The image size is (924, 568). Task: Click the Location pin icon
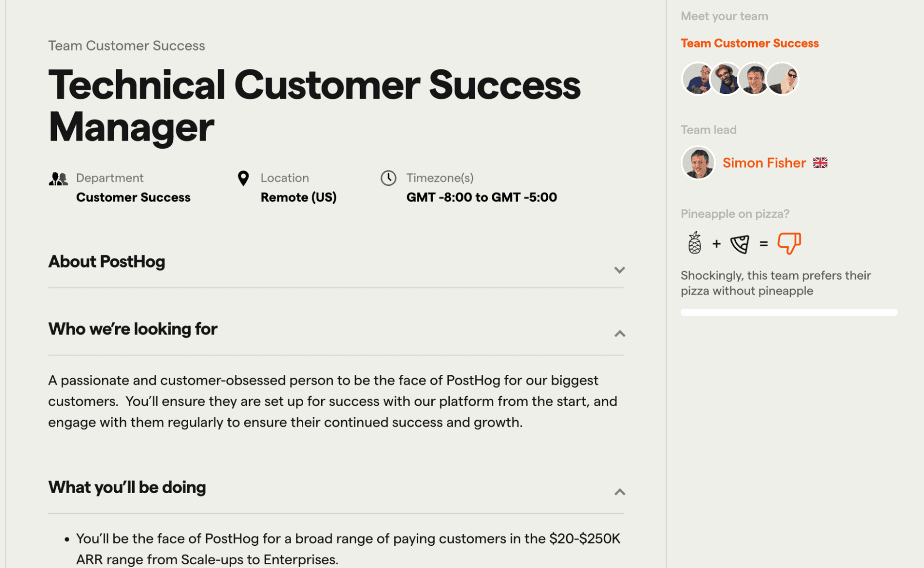coord(243,178)
